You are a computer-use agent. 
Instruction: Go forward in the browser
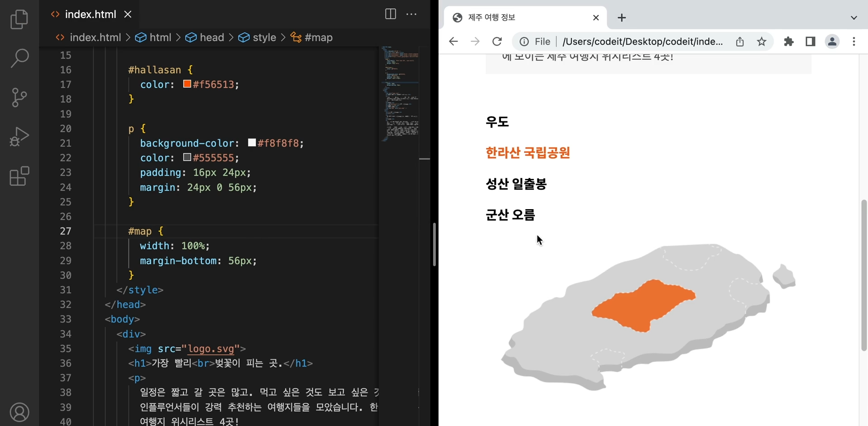point(475,42)
